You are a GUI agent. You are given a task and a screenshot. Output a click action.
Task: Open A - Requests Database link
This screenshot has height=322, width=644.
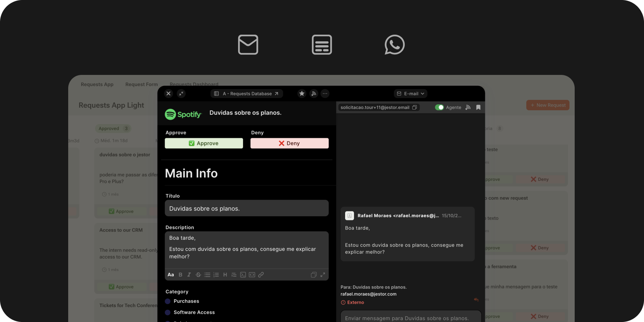[x=247, y=94]
